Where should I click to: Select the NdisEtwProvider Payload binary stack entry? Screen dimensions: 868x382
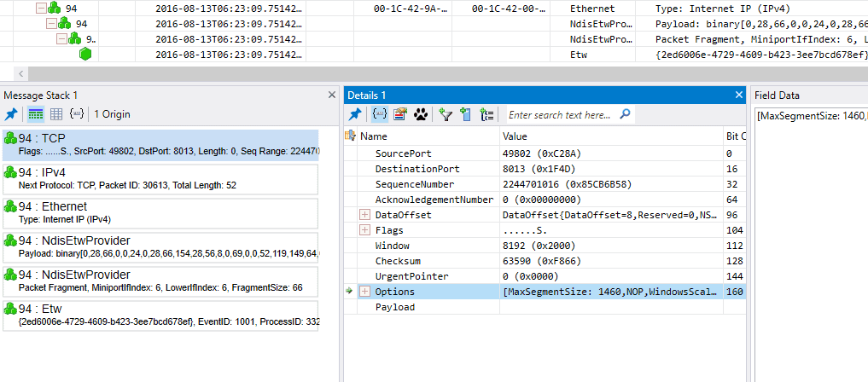tap(160, 247)
